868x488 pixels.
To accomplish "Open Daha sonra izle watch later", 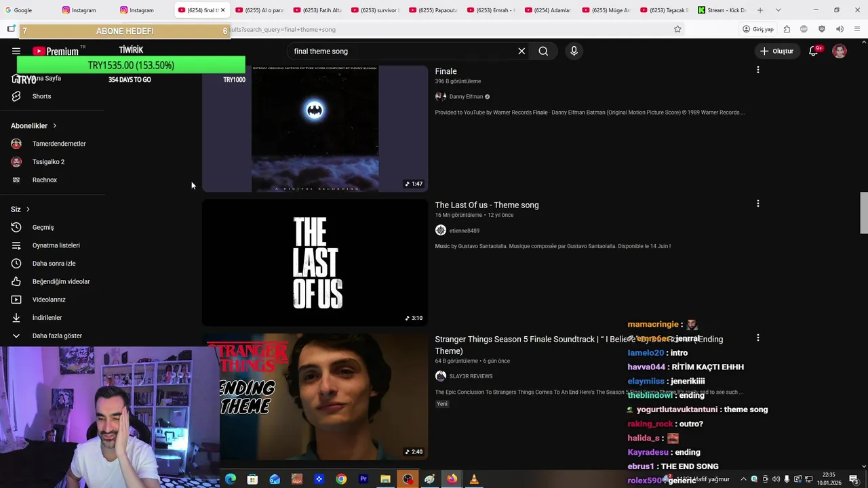I will coord(52,264).
